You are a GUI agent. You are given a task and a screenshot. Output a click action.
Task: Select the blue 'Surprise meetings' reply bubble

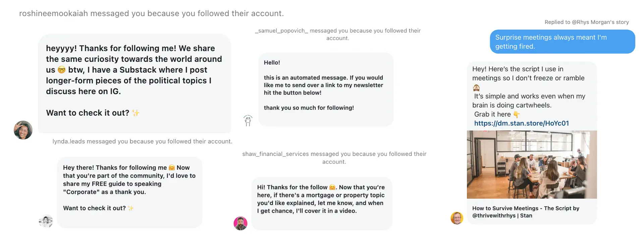pyautogui.click(x=562, y=41)
